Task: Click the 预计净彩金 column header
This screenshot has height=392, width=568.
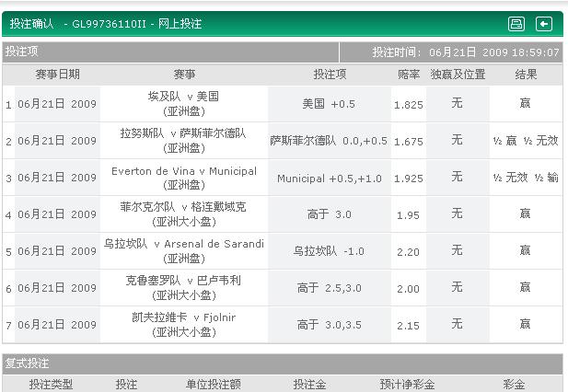Action: click(x=407, y=384)
